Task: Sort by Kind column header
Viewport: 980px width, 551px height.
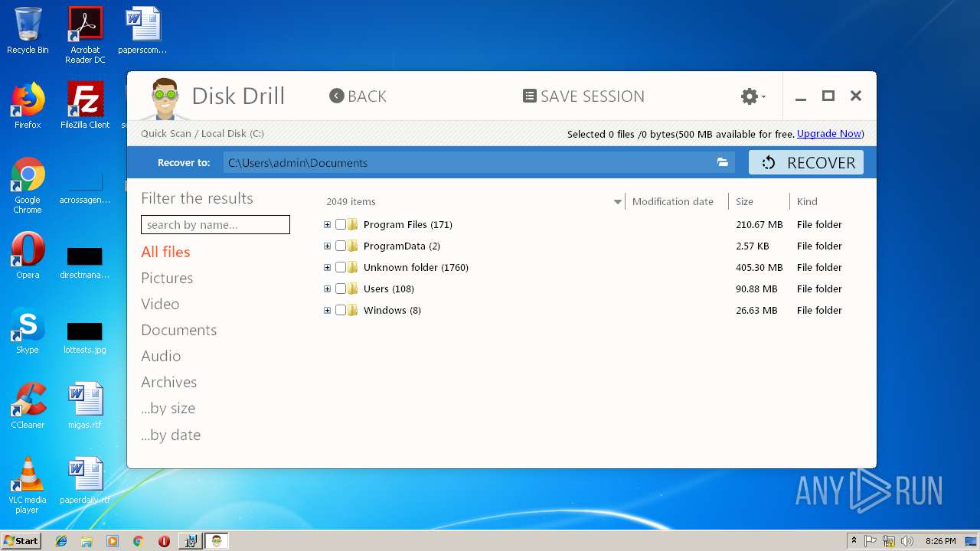Action: pyautogui.click(x=807, y=201)
